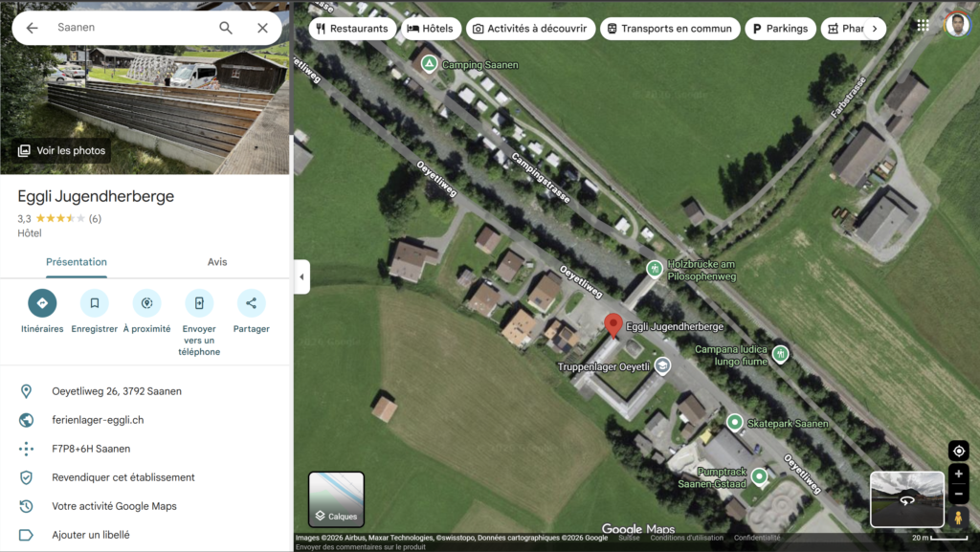This screenshot has width=980, height=552.
Task: Click Revendiquer cet établissement
Action: [123, 477]
